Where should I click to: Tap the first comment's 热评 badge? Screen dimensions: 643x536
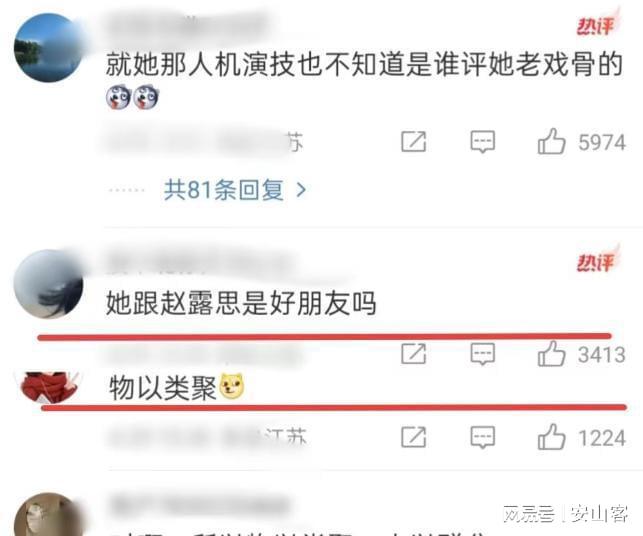click(x=597, y=25)
